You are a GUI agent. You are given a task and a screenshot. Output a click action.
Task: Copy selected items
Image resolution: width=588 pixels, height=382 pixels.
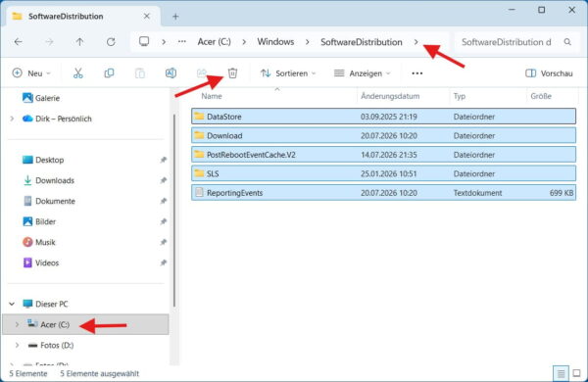point(109,73)
